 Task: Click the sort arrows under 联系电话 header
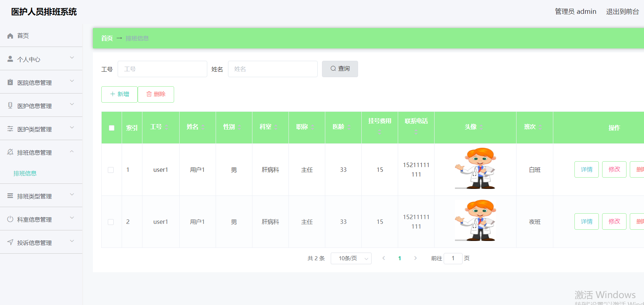click(416, 132)
